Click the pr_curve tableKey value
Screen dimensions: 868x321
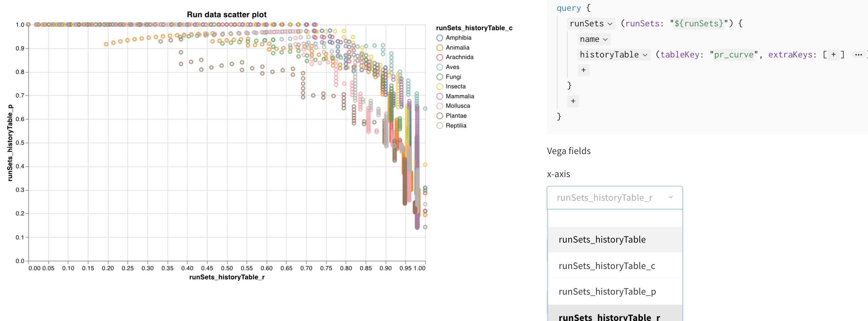[733, 54]
